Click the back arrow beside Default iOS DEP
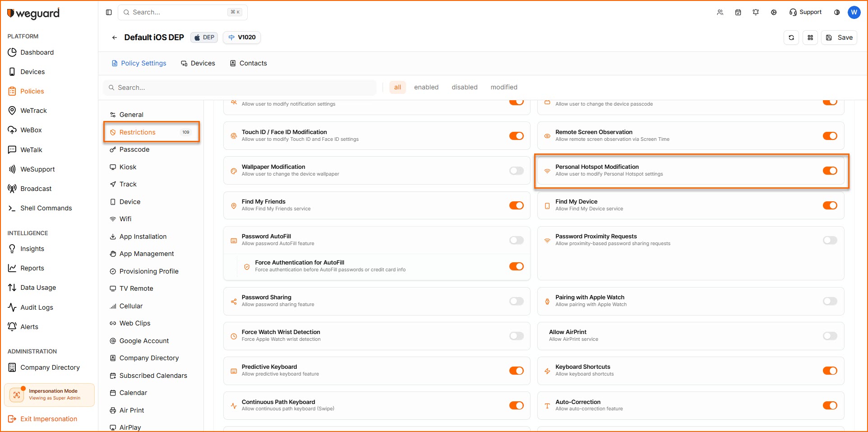868x432 pixels. click(115, 37)
